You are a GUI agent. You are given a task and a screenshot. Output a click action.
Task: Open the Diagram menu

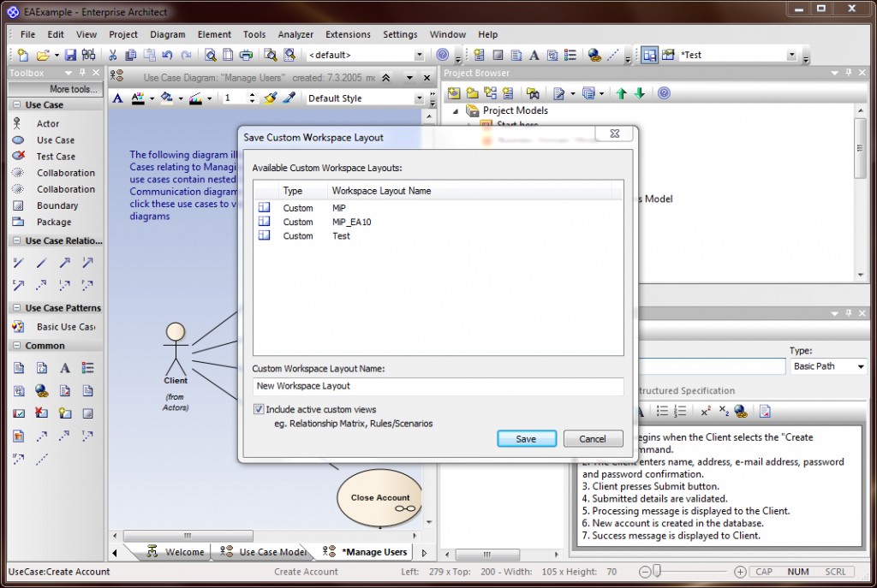tap(167, 34)
